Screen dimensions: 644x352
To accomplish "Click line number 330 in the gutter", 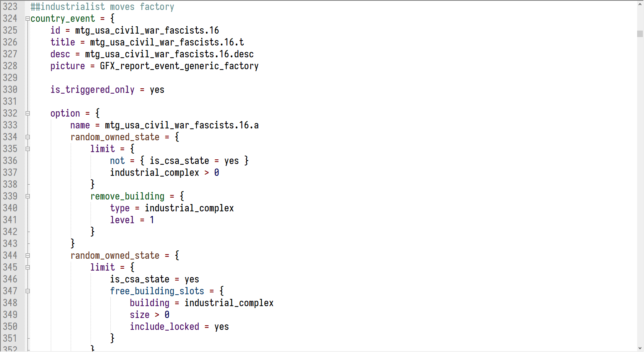I will pyautogui.click(x=10, y=90).
